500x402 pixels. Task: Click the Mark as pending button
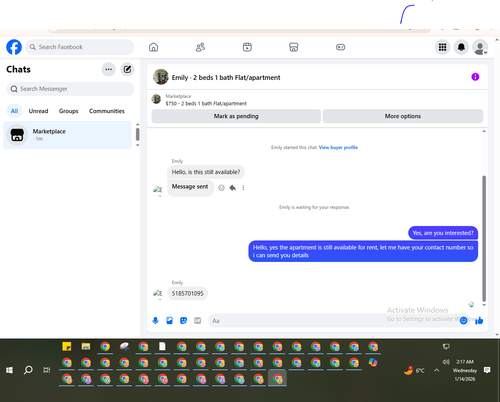point(236,116)
